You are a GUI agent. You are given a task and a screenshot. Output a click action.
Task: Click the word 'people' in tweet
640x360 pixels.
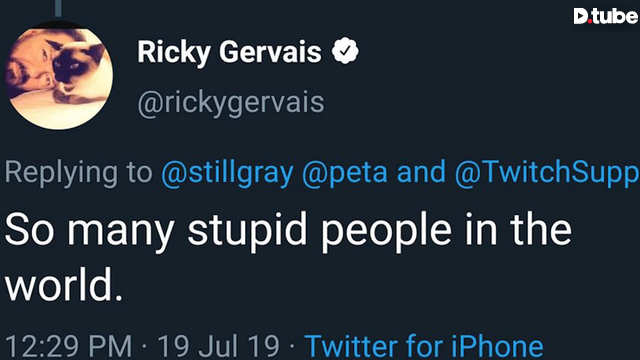click(x=386, y=231)
